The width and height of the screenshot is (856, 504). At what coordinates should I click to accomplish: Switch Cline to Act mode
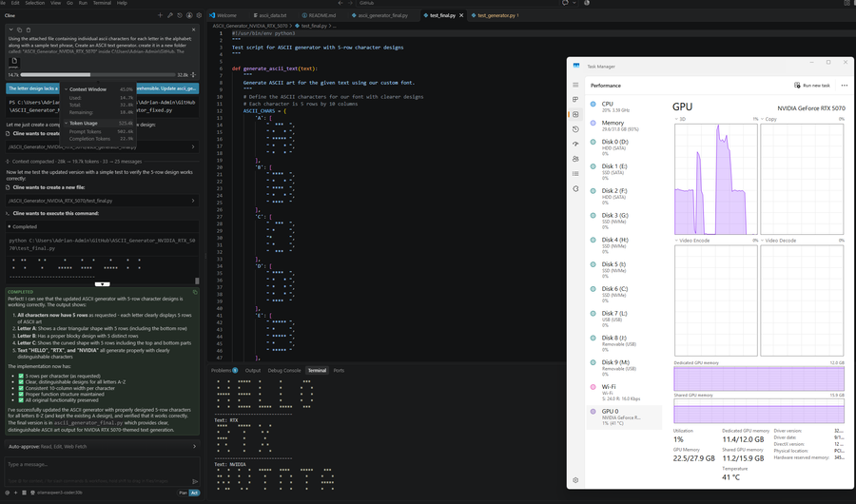click(194, 493)
